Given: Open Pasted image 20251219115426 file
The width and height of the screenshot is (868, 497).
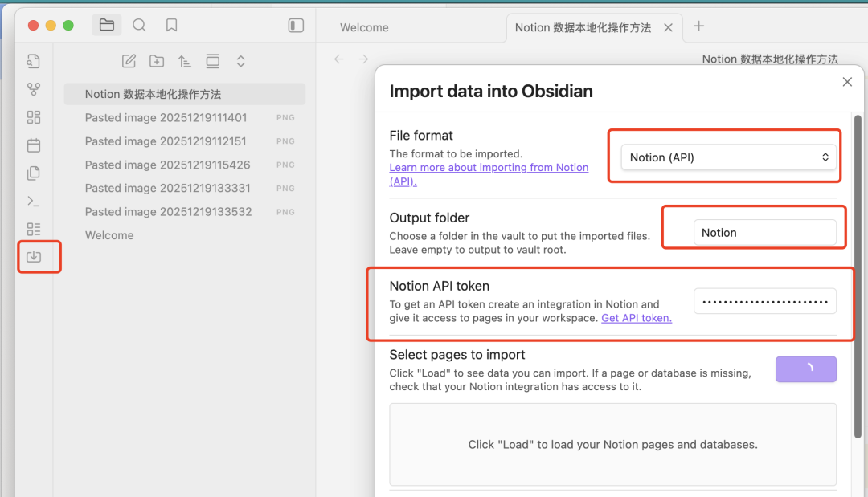Looking at the screenshot, I should pos(184,165).
